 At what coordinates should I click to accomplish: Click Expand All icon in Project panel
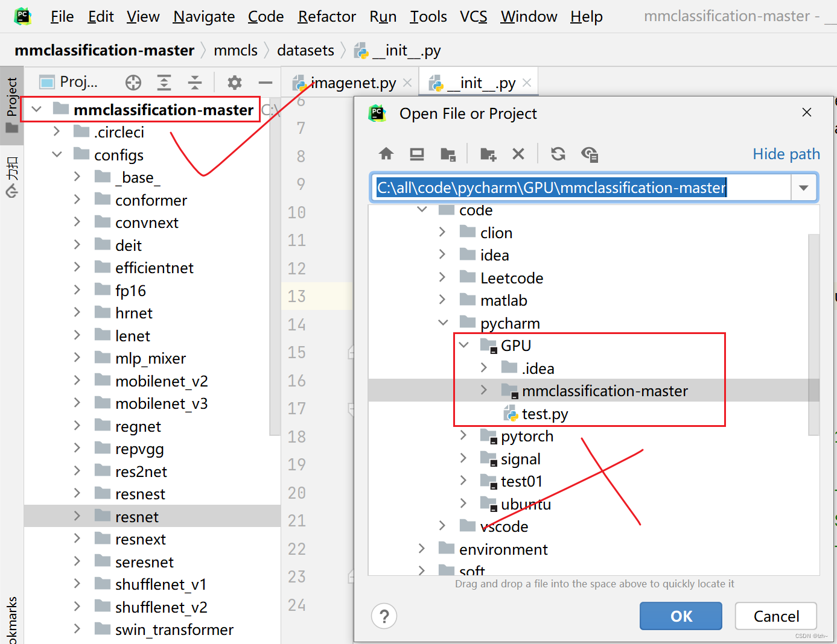[x=164, y=83]
